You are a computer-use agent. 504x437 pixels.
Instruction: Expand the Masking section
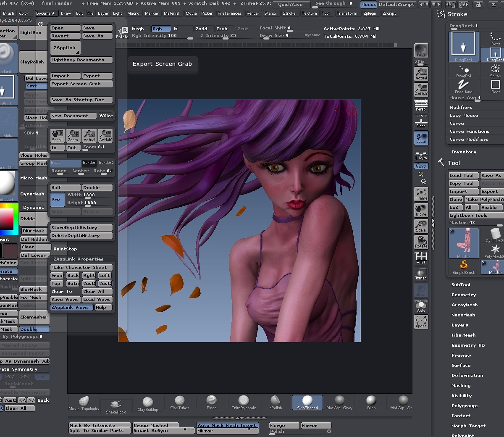coord(461,385)
